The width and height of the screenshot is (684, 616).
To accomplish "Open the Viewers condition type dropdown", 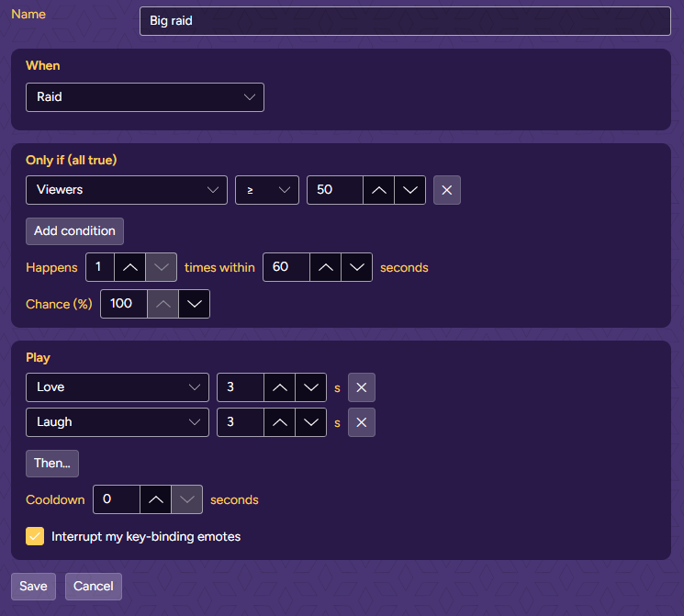I will coord(127,190).
